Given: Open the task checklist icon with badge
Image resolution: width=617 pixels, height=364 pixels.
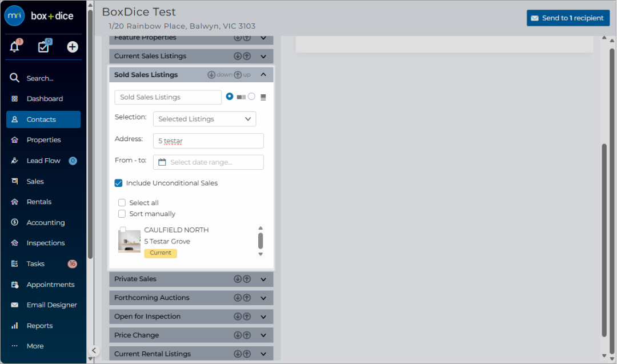Looking at the screenshot, I should tap(43, 47).
